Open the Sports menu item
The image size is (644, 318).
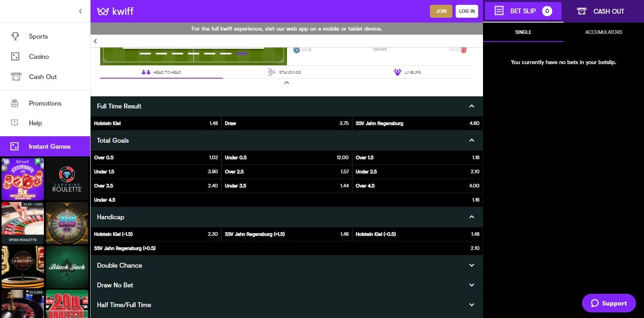(45, 36)
